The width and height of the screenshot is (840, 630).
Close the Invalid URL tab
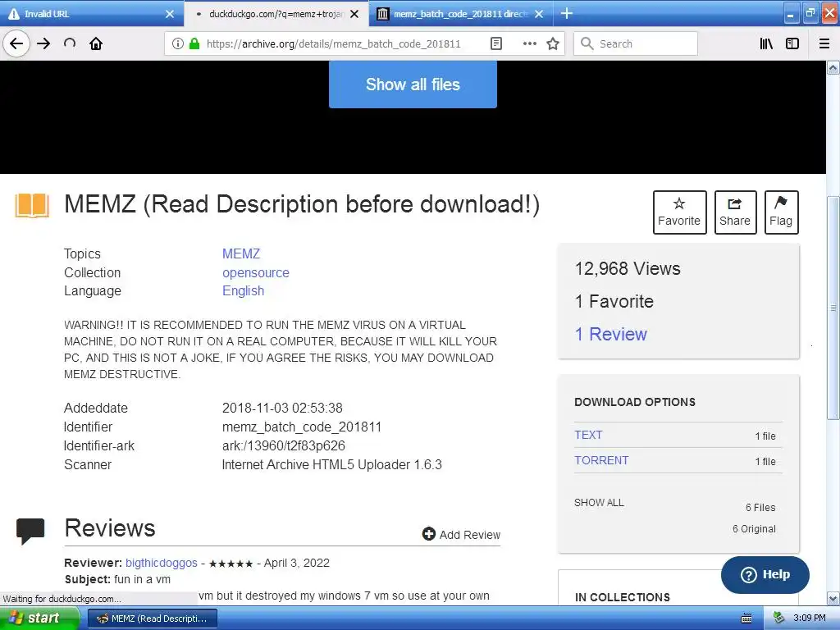coord(169,14)
